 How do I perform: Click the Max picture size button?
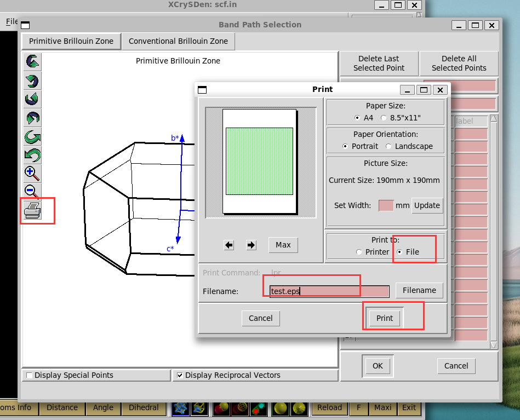(x=283, y=245)
